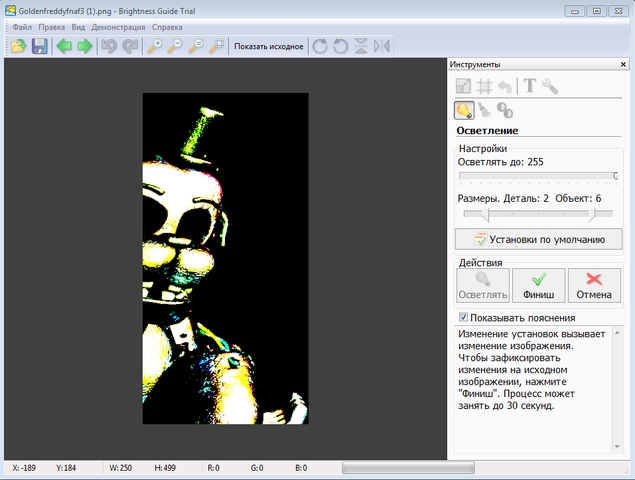Click the Отмена button
This screenshot has height=480, width=635.
click(x=594, y=285)
